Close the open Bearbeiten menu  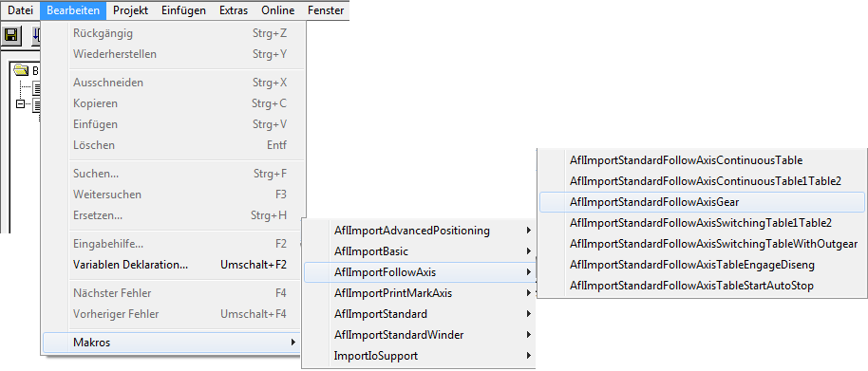[x=73, y=9]
